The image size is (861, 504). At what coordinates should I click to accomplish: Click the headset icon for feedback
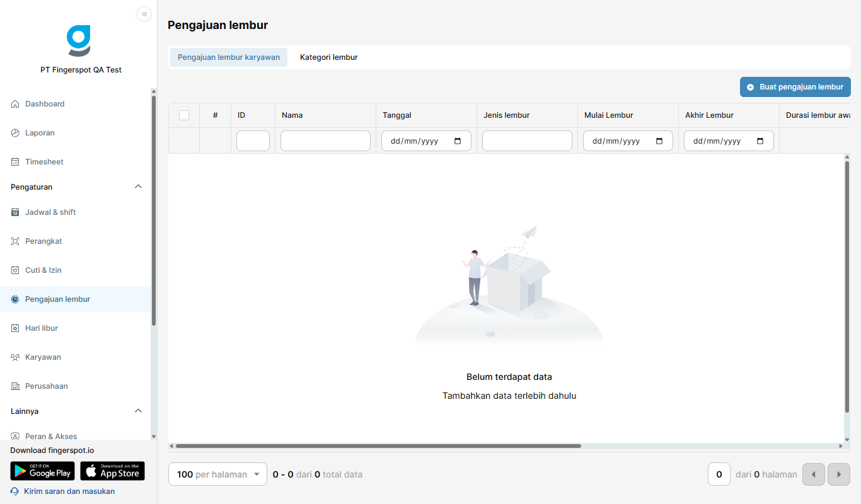pos(15,491)
